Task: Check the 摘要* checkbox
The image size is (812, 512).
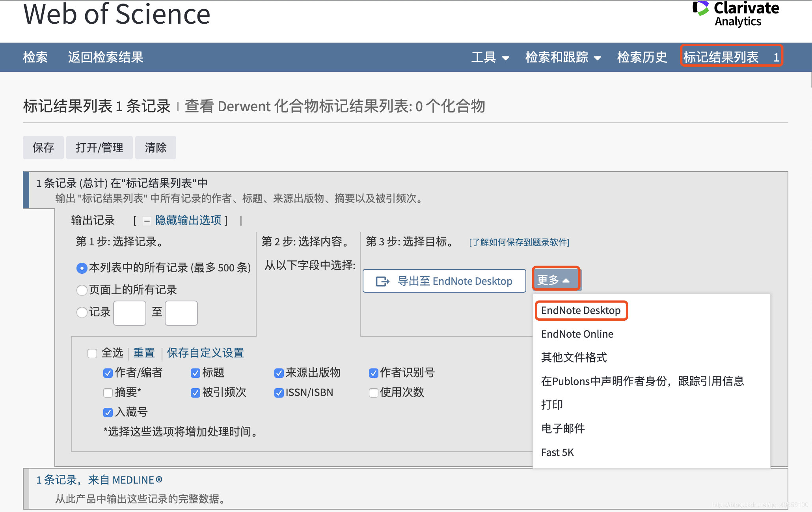Action: pyautogui.click(x=108, y=392)
